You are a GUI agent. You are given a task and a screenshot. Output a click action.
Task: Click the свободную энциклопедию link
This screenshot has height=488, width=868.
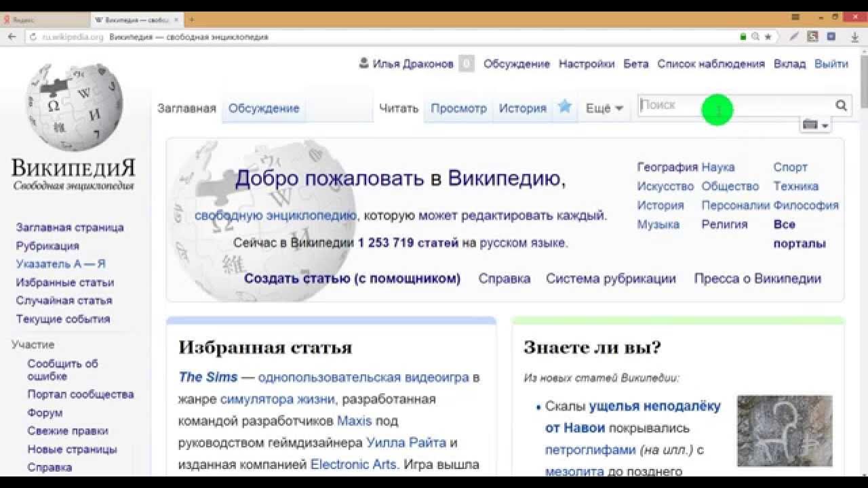[x=275, y=216]
